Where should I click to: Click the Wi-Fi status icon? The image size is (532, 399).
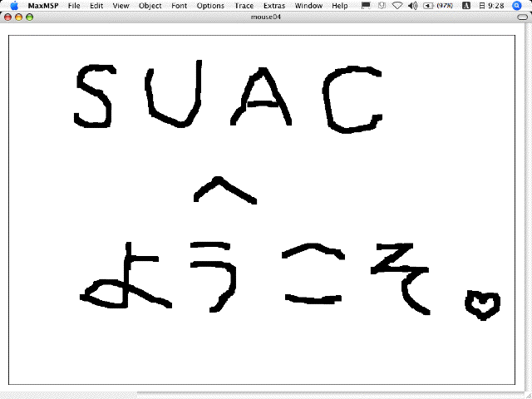397,6
